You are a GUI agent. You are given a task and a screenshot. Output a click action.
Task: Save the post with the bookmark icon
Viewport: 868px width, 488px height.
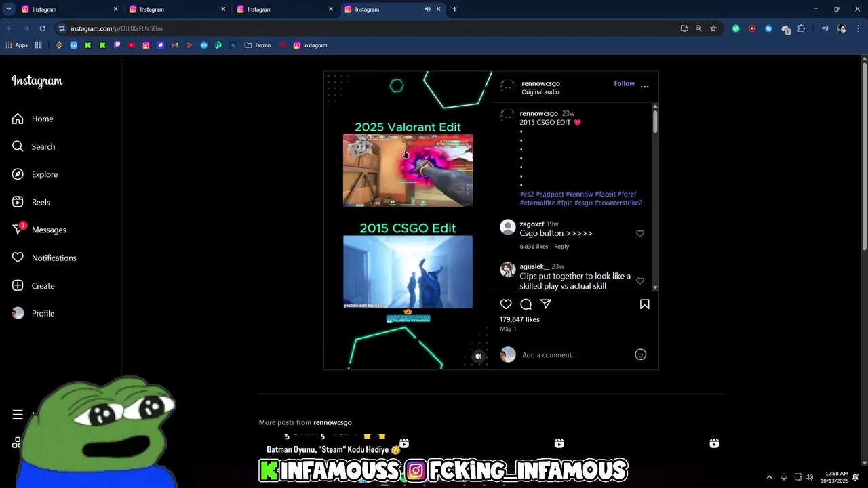tap(645, 304)
